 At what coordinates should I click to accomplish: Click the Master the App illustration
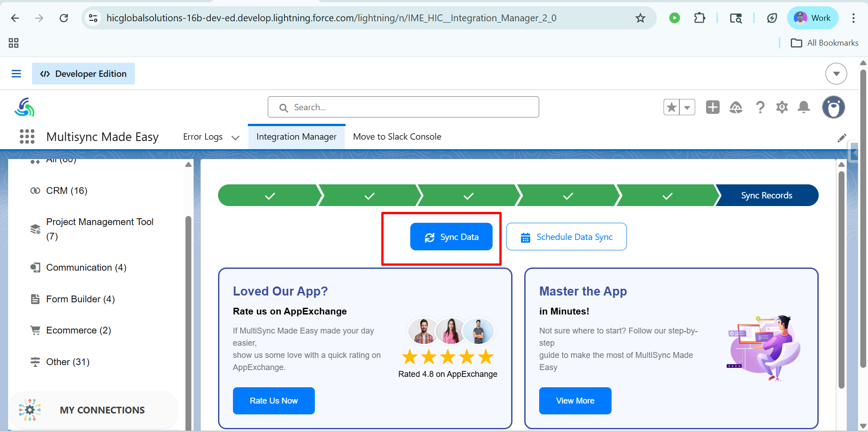click(764, 348)
